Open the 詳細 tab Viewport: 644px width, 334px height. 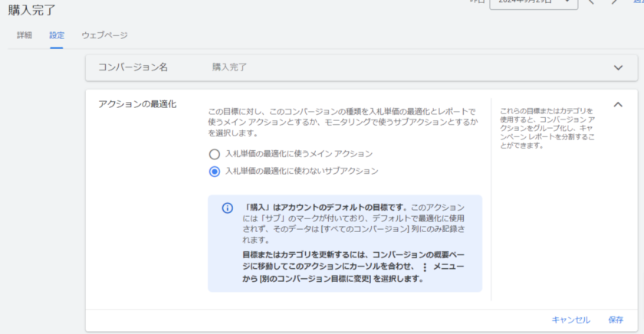25,35
